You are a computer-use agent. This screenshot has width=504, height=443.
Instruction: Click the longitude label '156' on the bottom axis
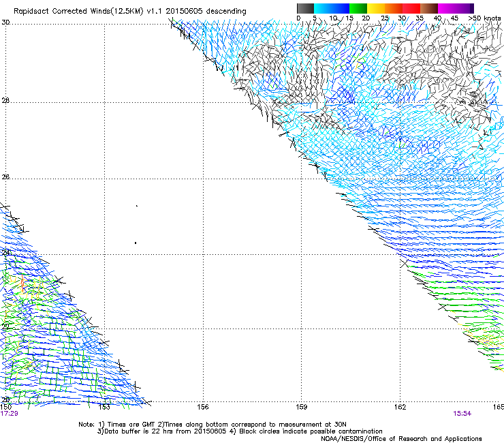[203, 407]
